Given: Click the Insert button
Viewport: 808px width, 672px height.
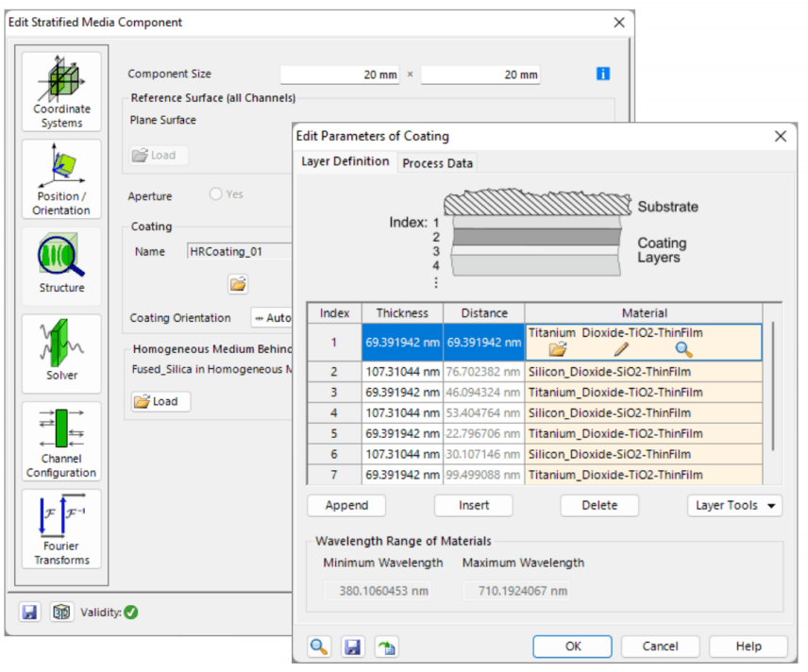Looking at the screenshot, I should point(474,506).
